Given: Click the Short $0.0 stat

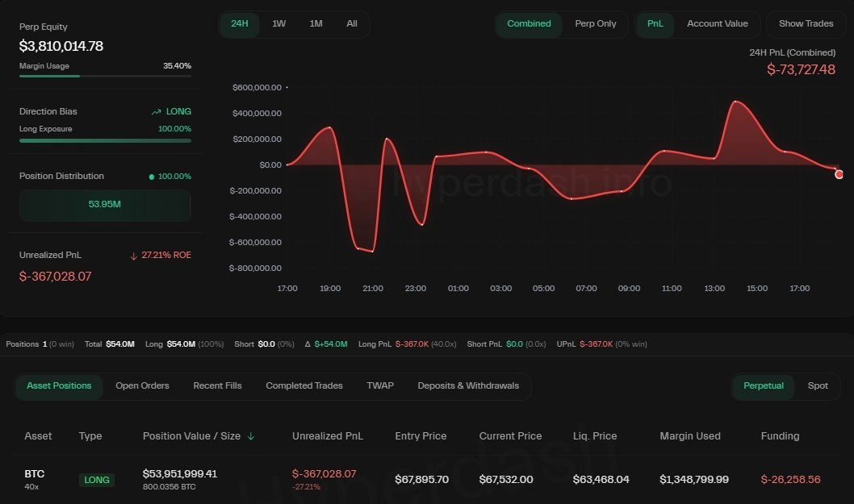Looking at the screenshot, I should [264, 344].
